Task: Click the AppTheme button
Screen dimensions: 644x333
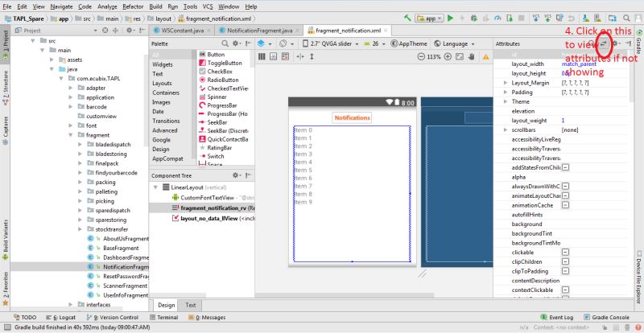Action: (410, 44)
